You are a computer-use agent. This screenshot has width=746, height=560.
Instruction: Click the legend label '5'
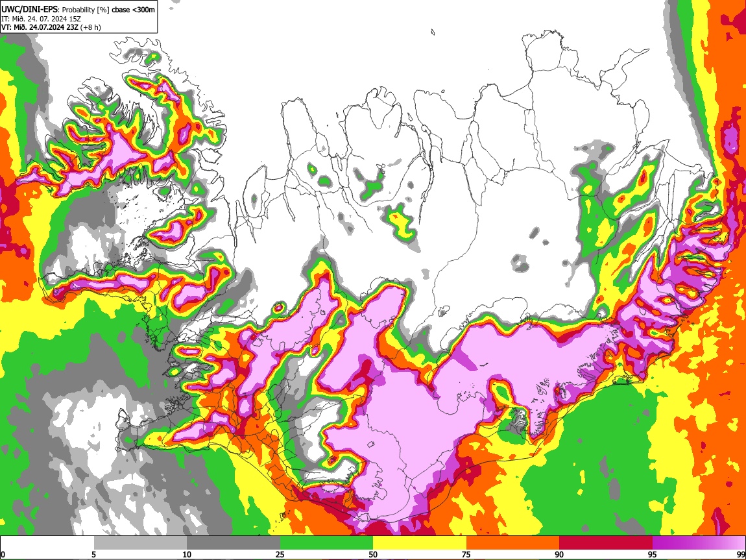[x=93, y=555]
